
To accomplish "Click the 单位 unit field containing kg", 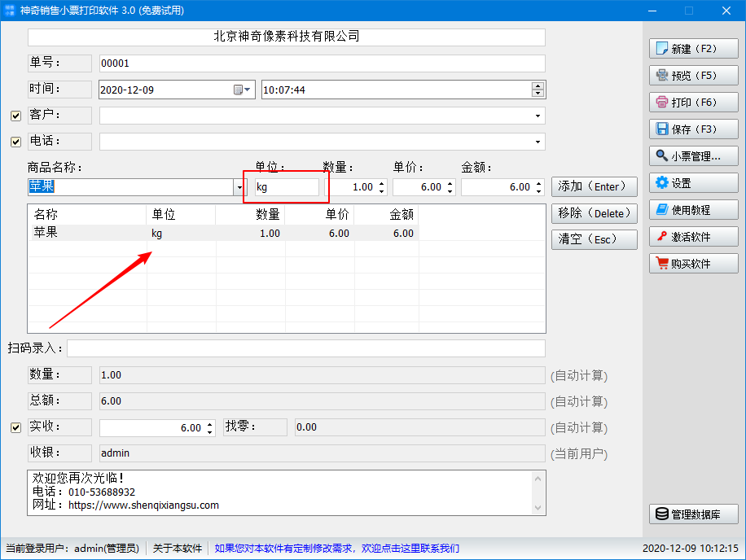I will click(287, 187).
